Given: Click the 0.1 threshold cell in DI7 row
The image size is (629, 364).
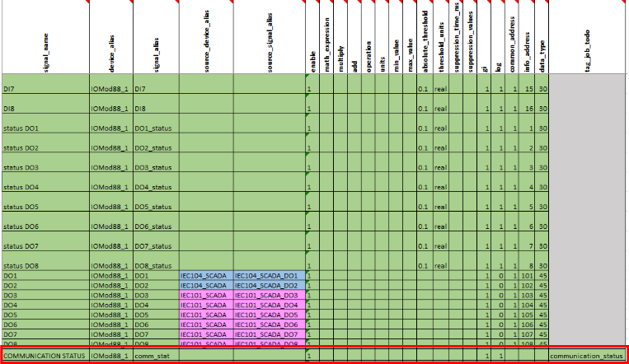Looking at the screenshot, I should coord(425,84).
